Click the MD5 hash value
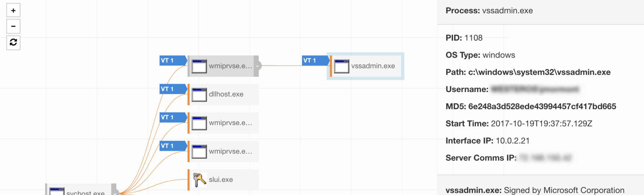Viewport: 644px width, 195px height. [x=542, y=107]
